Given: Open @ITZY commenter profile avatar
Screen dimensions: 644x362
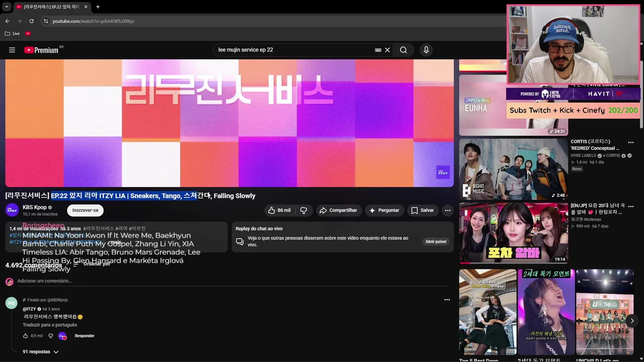Looking at the screenshot, I should [x=12, y=303].
